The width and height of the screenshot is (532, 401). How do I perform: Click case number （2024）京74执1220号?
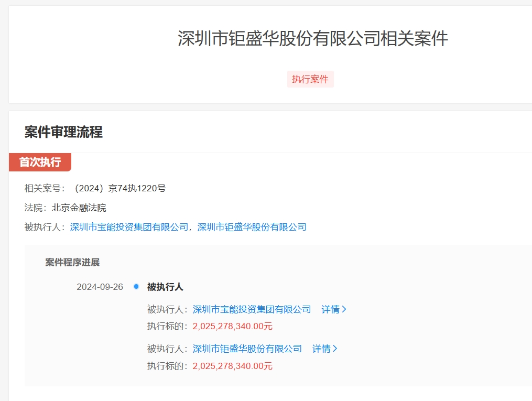tap(120, 188)
